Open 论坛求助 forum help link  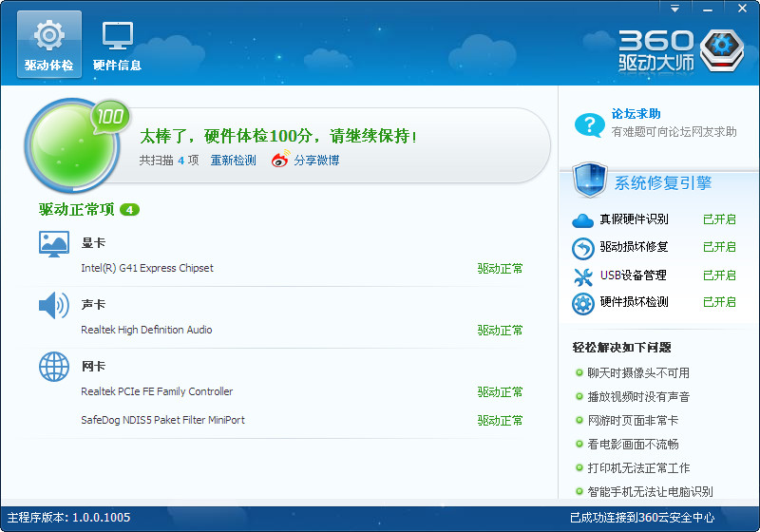click(x=636, y=114)
